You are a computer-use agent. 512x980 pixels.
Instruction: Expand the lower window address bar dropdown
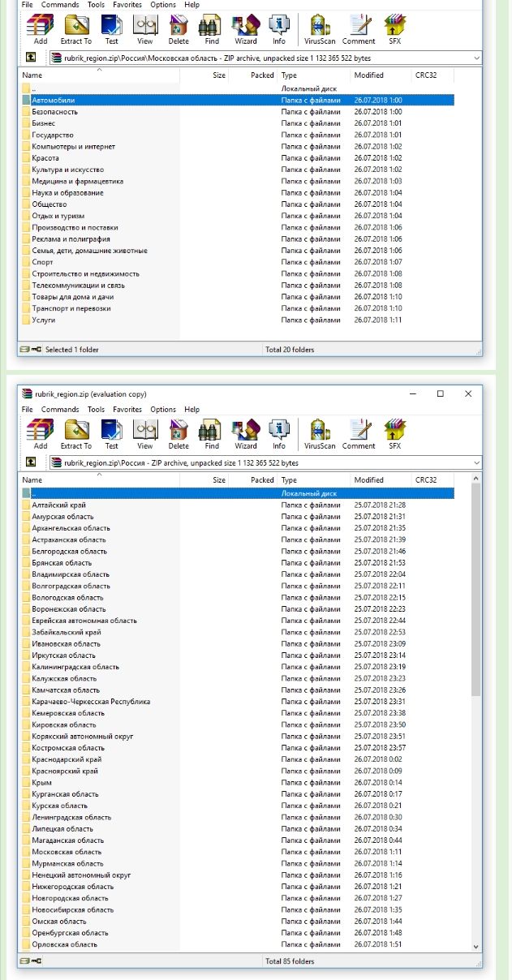[x=476, y=462]
